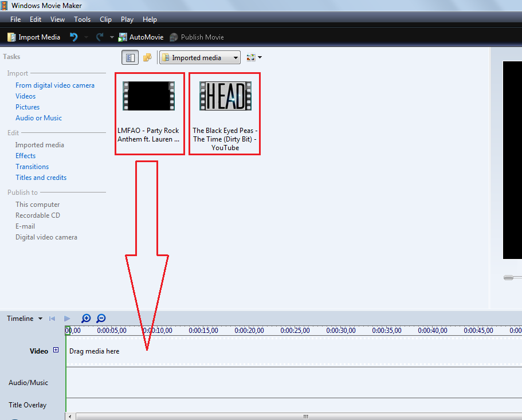Open the Help menu
The image size is (522, 420).
tap(150, 19)
